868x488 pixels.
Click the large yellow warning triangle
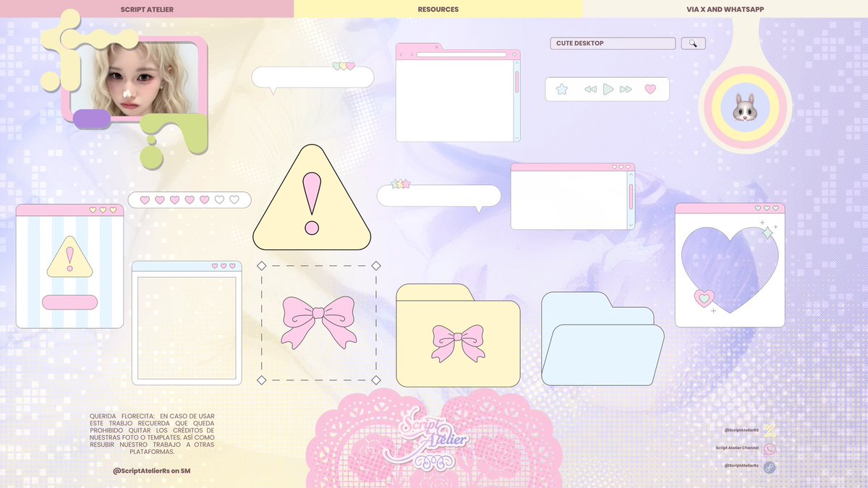tap(312, 197)
